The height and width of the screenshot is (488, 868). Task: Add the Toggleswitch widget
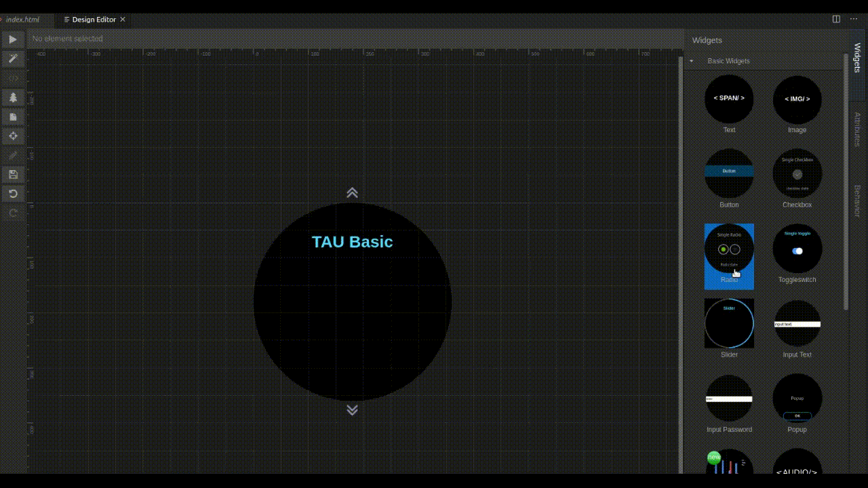pos(797,249)
